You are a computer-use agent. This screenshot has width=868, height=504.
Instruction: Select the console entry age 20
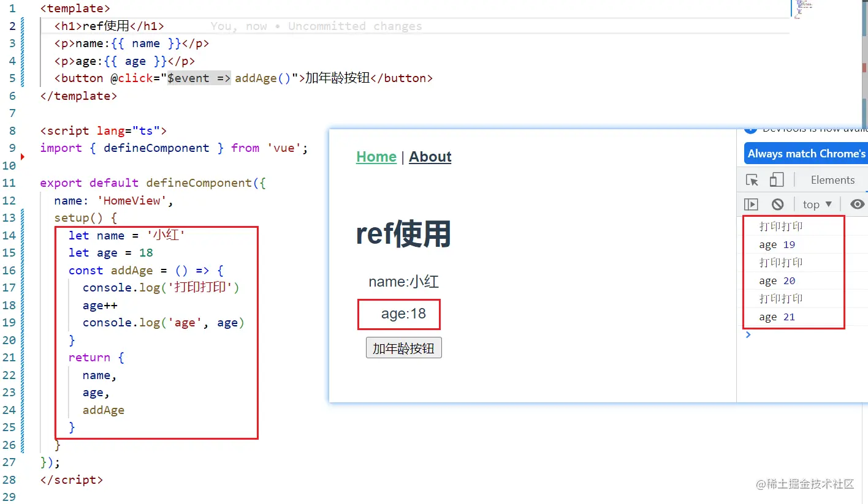(777, 281)
